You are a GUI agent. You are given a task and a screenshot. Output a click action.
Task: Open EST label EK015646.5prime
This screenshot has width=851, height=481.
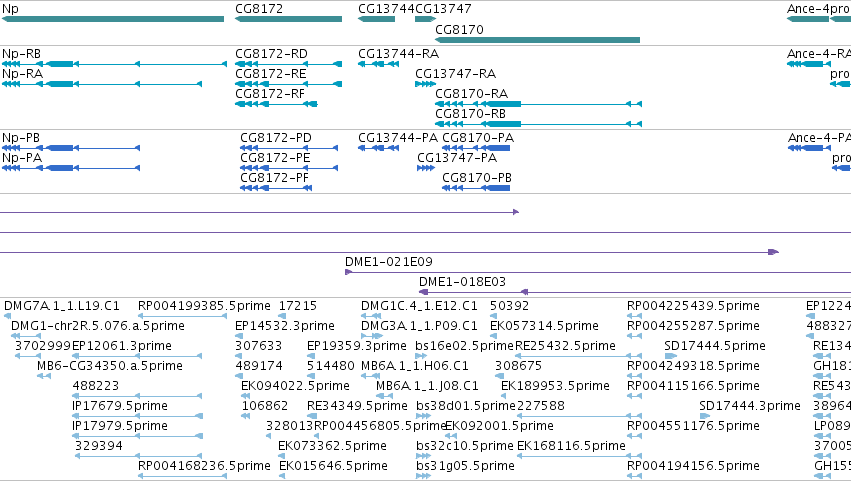333,467
